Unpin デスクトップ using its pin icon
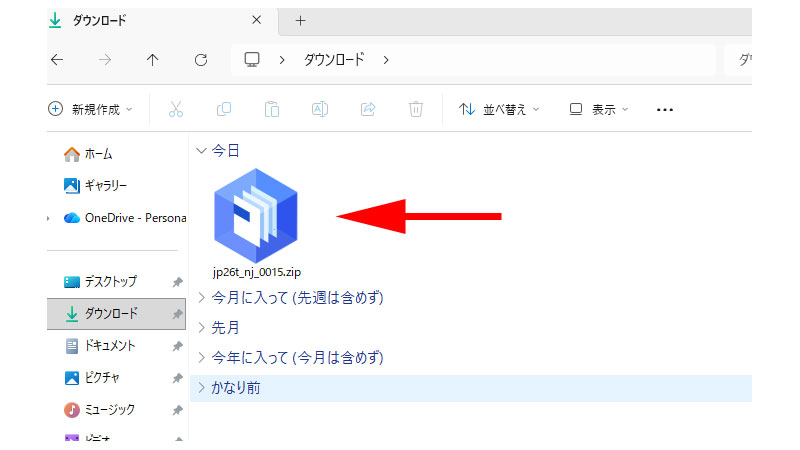This screenshot has width=800, height=450. tap(177, 282)
